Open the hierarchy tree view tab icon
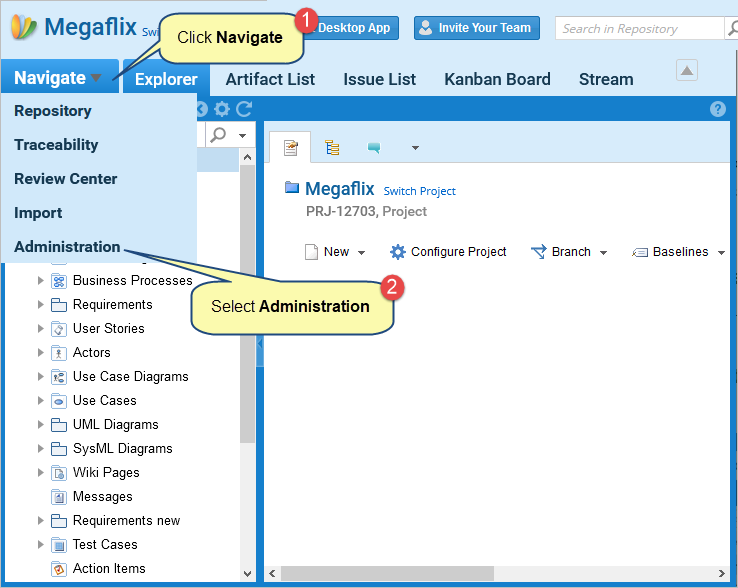 click(x=332, y=147)
